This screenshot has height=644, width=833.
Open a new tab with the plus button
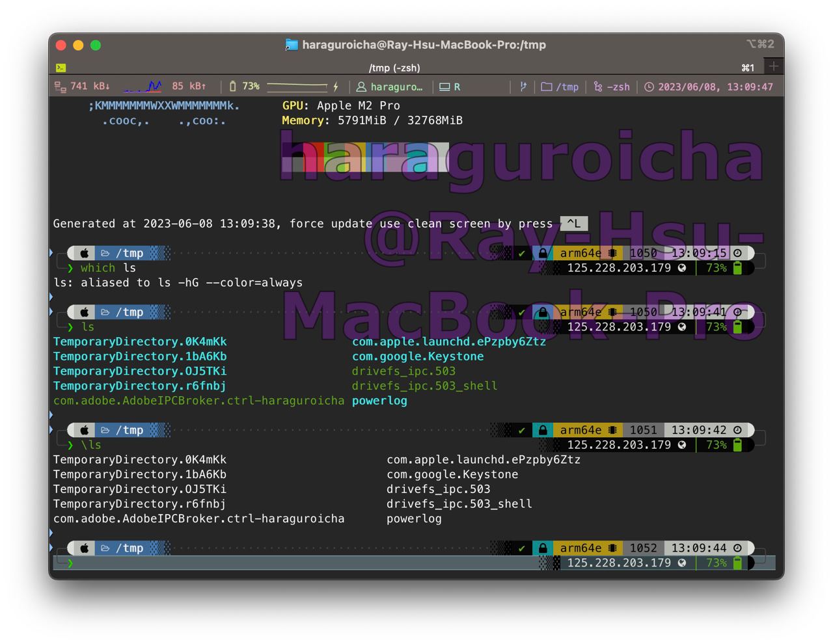tap(773, 66)
